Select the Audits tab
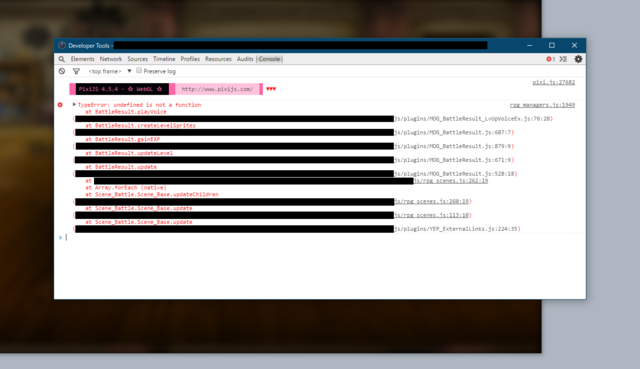Image resolution: width=640 pixels, height=369 pixels. click(245, 59)
